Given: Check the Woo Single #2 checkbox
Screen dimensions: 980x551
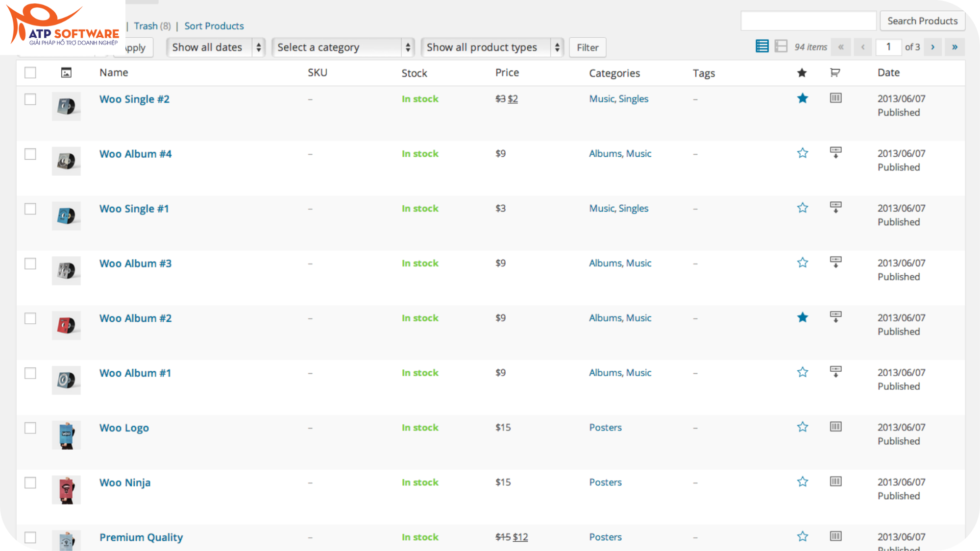Looking at the screenshot, I should pyautogui.click(x=30, y=99).
